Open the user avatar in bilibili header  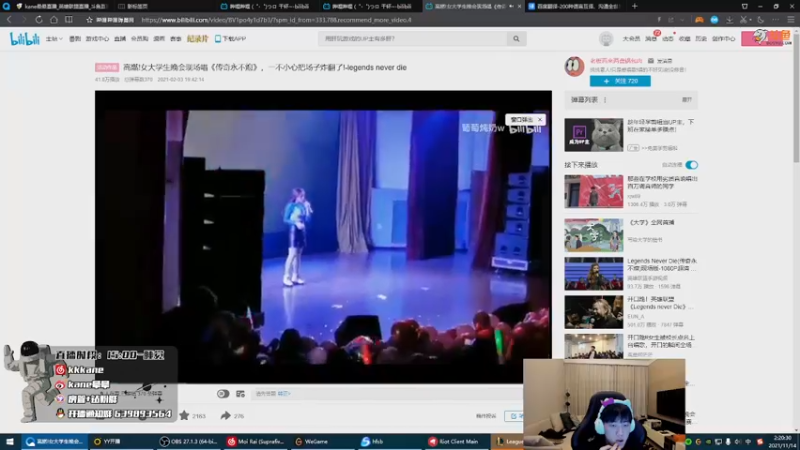[606, 39]
